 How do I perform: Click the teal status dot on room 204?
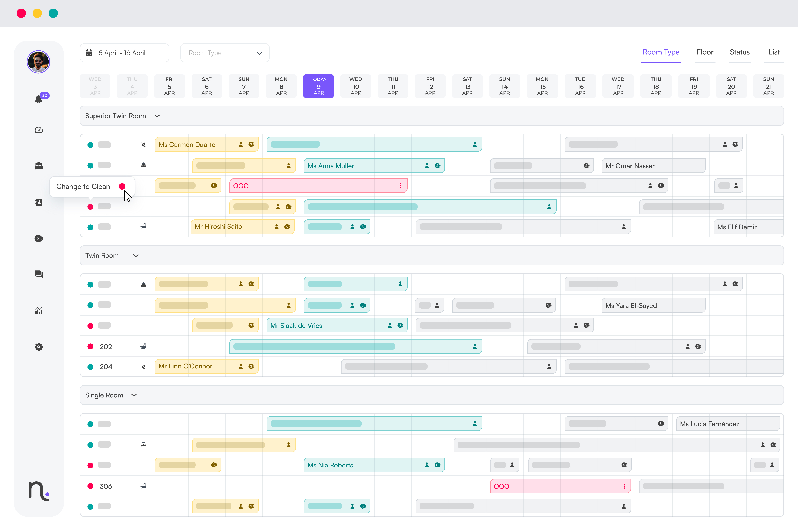click(x=90, y=367)
